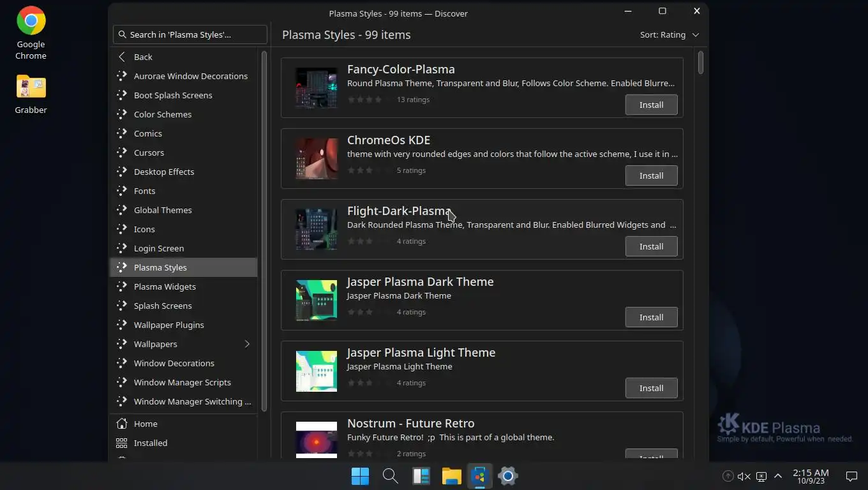Click the updates arrow icon in system tray

(728, 476)
